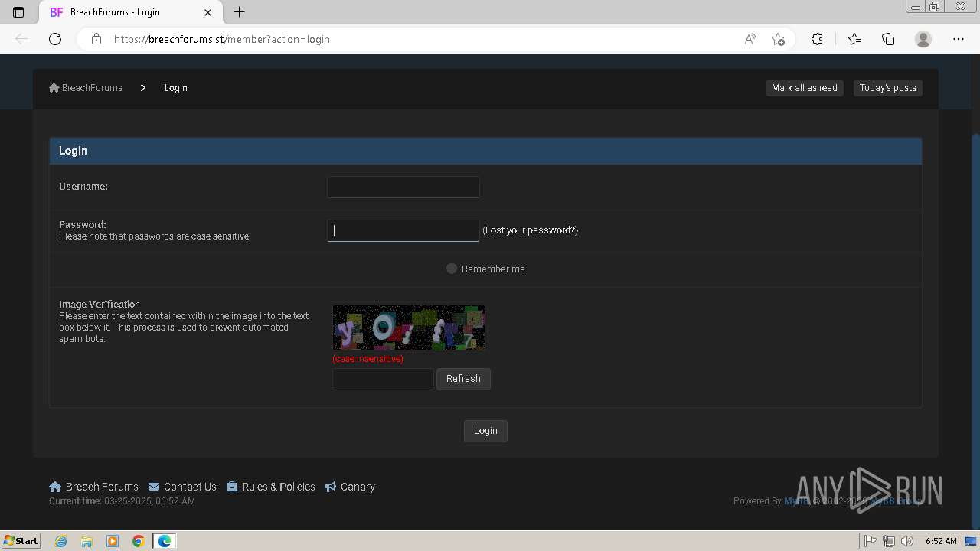The height and width of the screenshot is (551, 980).
Task: Click the address bar URL
Action: point(222,39)
